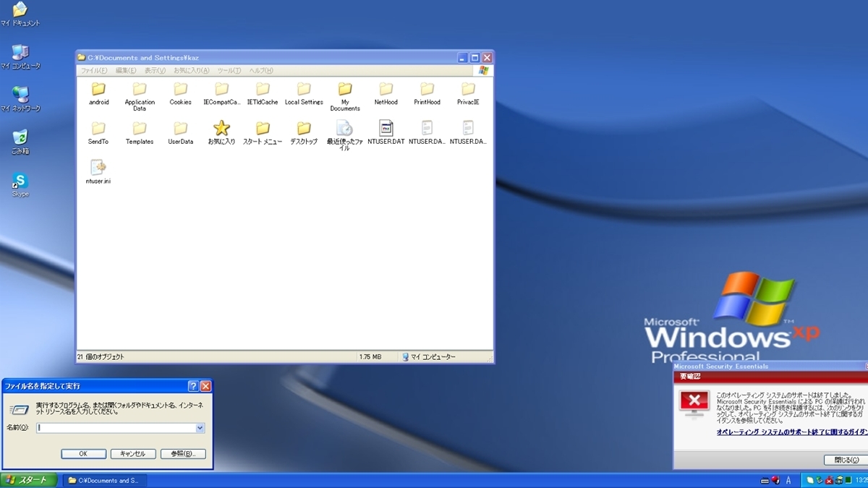Open the ファイル(F) menu

(94, 71)
